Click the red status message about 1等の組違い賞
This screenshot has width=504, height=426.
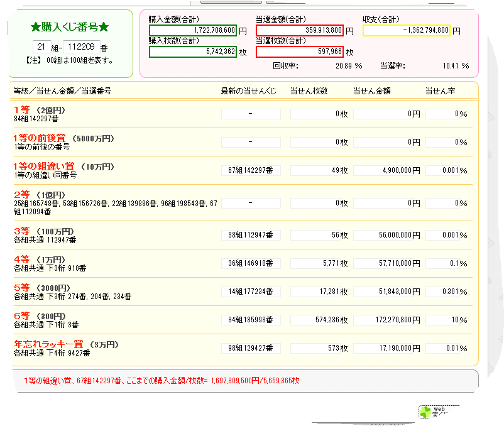tap(162, 381)
